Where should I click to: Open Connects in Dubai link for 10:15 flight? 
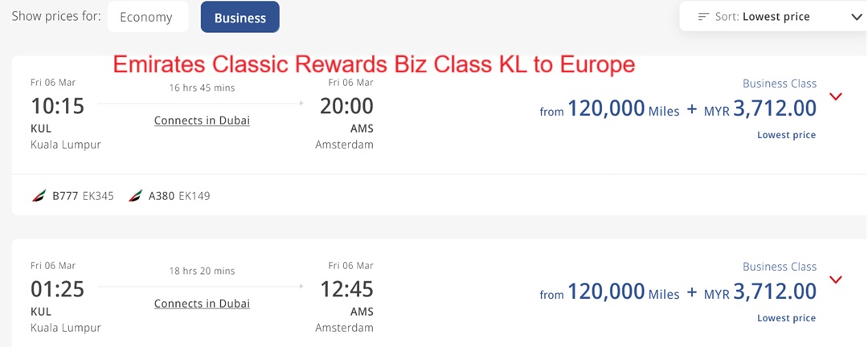pos(202,120)
